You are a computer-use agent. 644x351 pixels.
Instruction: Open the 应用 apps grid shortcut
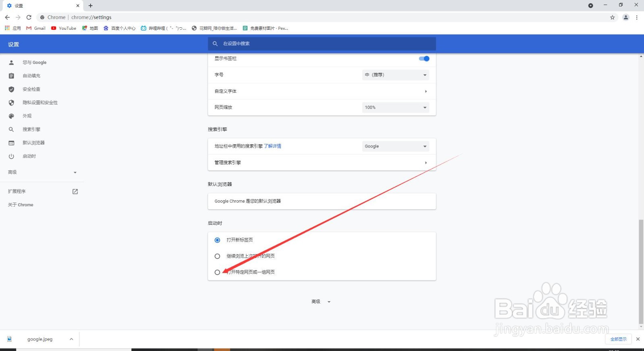click(x=13, y=28)
